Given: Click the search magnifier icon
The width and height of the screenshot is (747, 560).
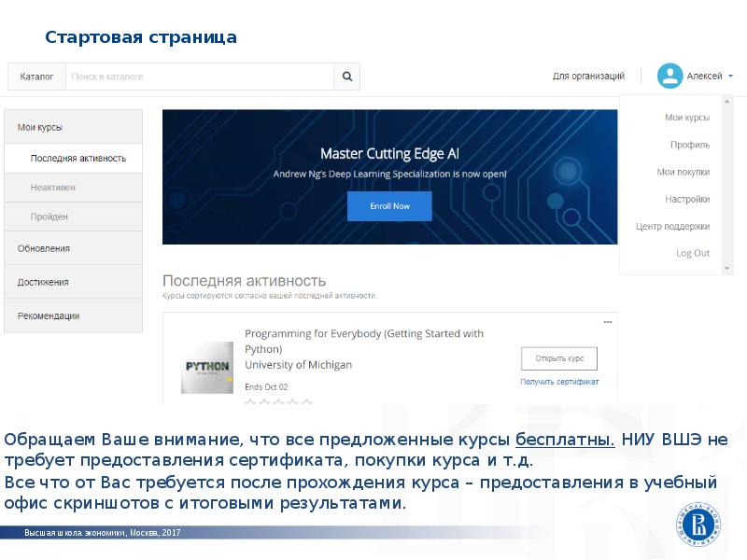Looking at the screenshot, I should point(346,77).
